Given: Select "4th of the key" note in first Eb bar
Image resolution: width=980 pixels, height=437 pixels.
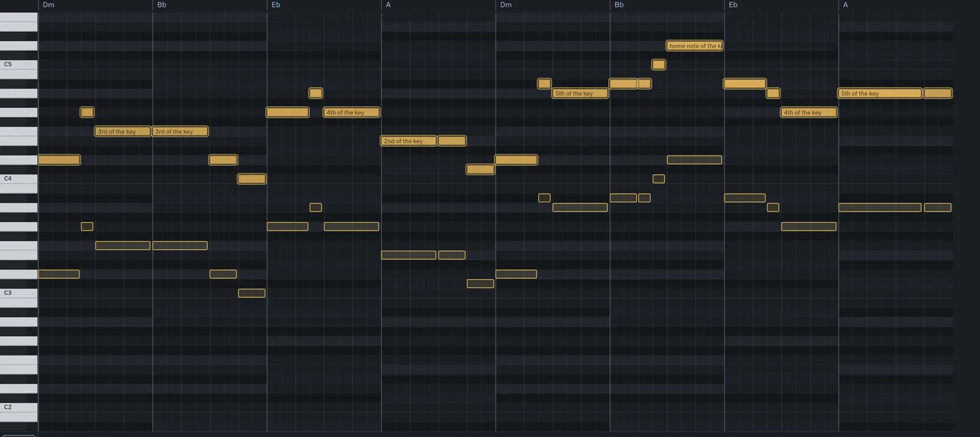Looking at the screenshot, I should [352, 112].
